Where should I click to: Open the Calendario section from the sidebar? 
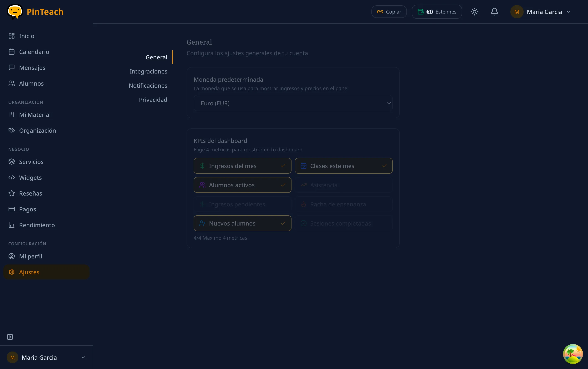click(x=34, y=51)
